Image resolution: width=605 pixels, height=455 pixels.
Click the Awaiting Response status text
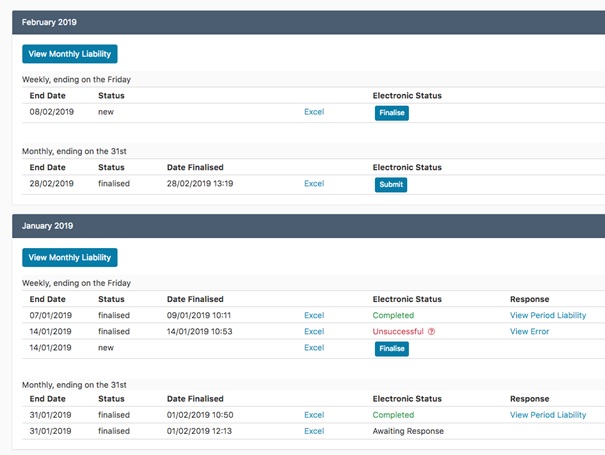pyautogui.click(x=408, y=431)
